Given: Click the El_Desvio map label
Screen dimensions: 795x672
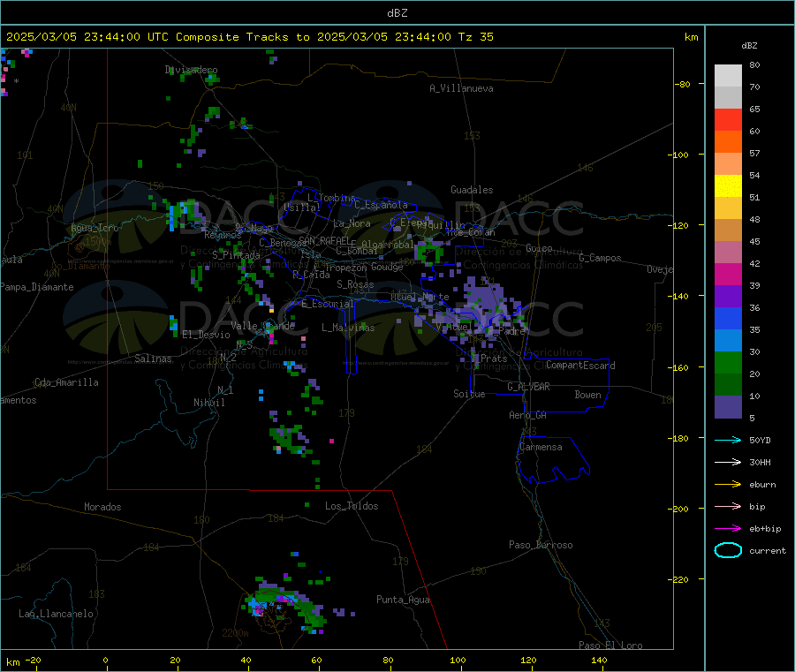Looking at the screenshot, I should 207,335.
